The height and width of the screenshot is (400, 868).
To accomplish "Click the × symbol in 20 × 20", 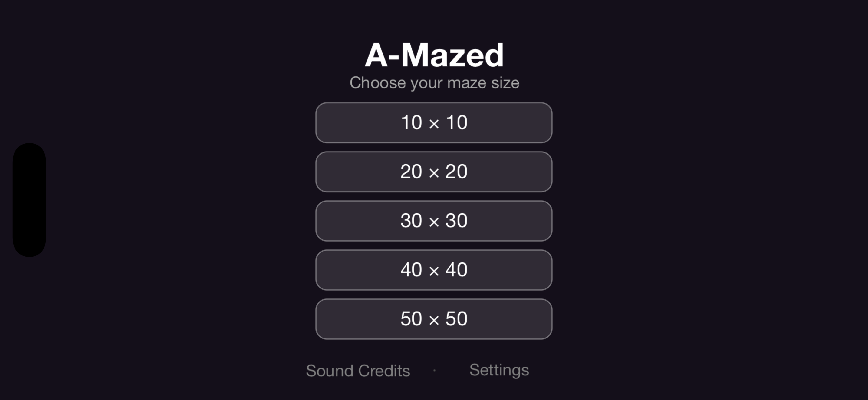I will 434,173.
